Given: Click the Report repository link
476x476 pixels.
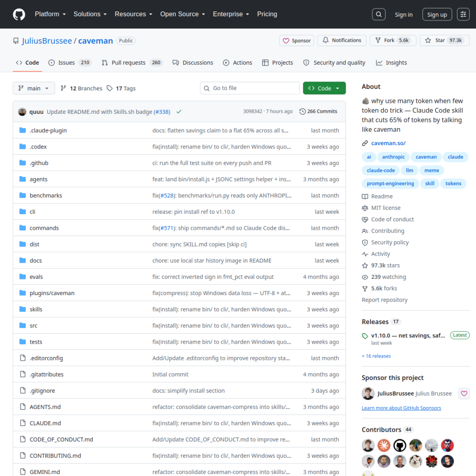Looking at the screenshot, I should tap(384, 299).
